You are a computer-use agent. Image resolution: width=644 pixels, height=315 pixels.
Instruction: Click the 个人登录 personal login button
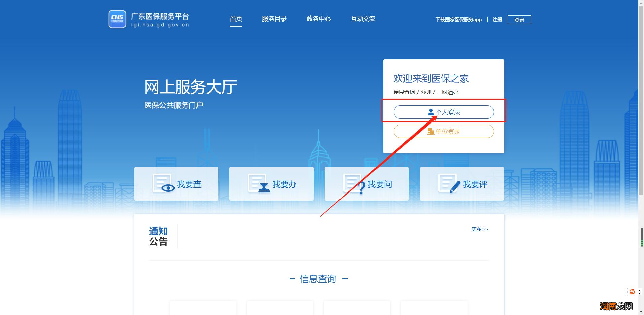(443, 112)
